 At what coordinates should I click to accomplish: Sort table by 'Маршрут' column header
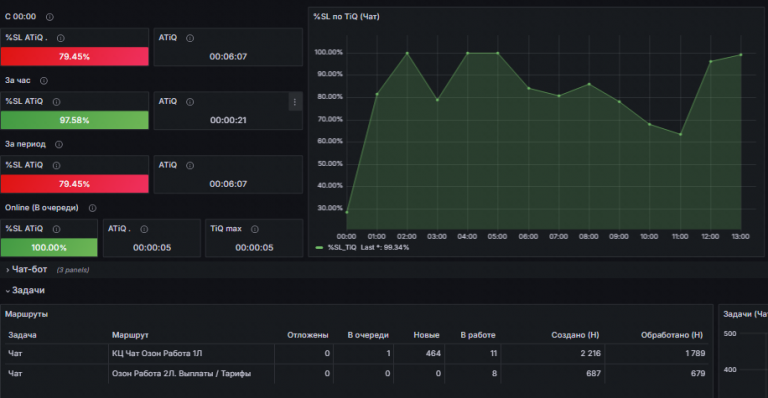(x=130, y=335)
